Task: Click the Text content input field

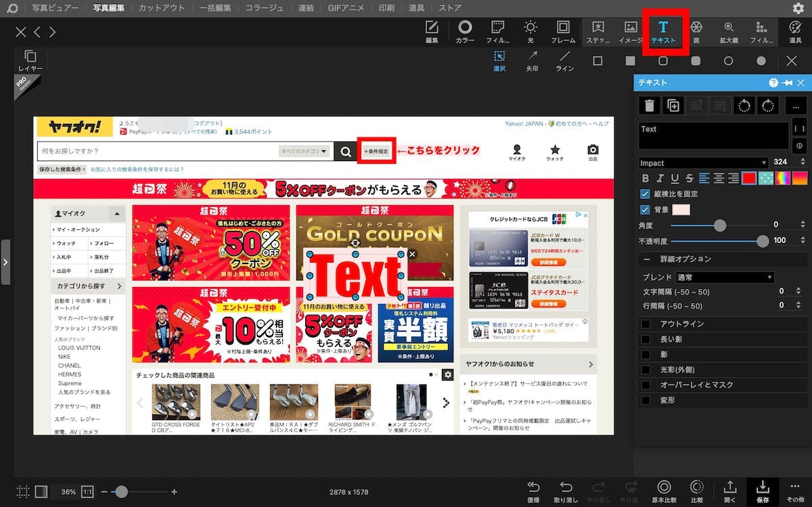Action: click(x=714, y=135)
